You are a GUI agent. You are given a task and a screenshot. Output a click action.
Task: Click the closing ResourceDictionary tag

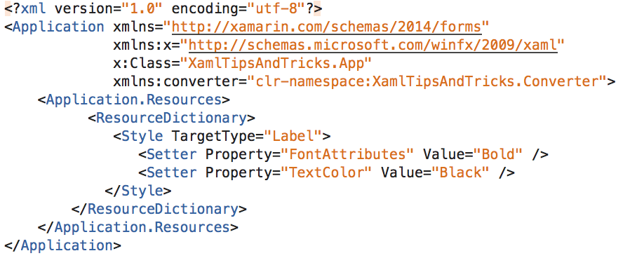159,209
